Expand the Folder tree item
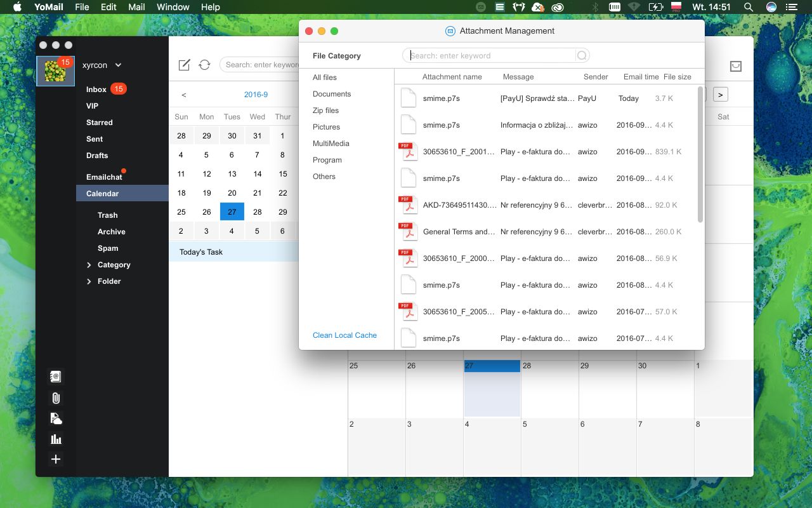The image size is (812, 508). point(89,281)
